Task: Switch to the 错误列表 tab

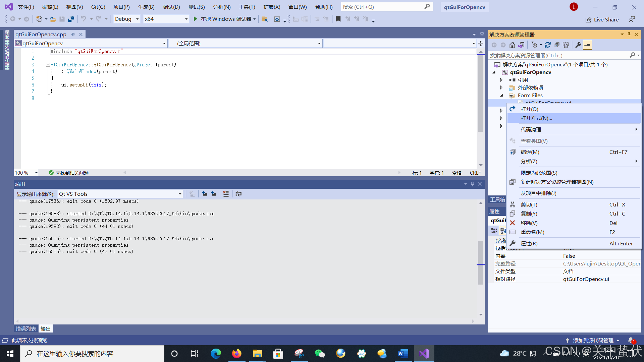Action: [25, 328]
